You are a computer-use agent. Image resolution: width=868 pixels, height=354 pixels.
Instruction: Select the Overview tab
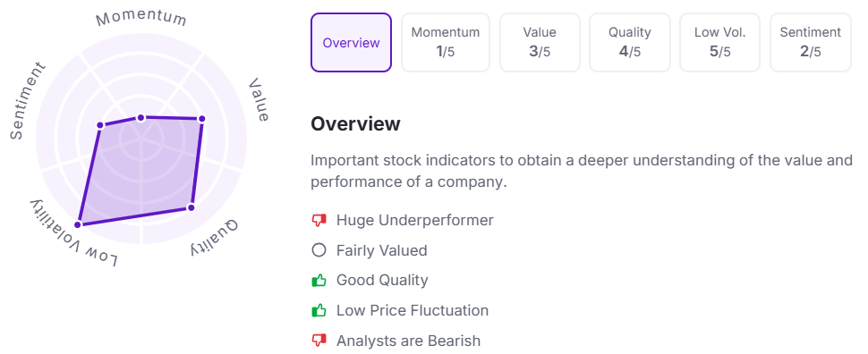(351, 43)
